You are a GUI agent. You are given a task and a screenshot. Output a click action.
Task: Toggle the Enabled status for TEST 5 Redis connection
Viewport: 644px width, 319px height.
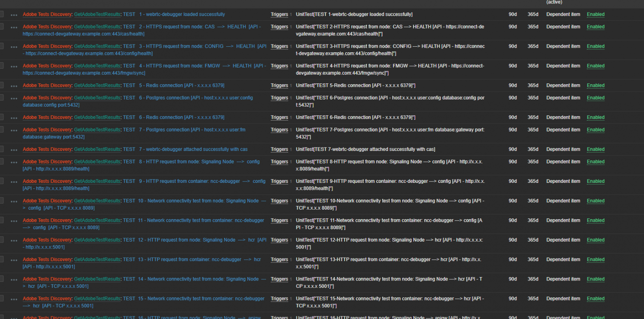[596, 85]
